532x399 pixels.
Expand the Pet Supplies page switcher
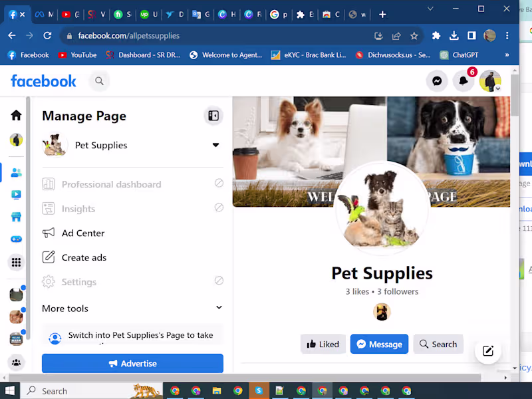(x=215, y=145)
